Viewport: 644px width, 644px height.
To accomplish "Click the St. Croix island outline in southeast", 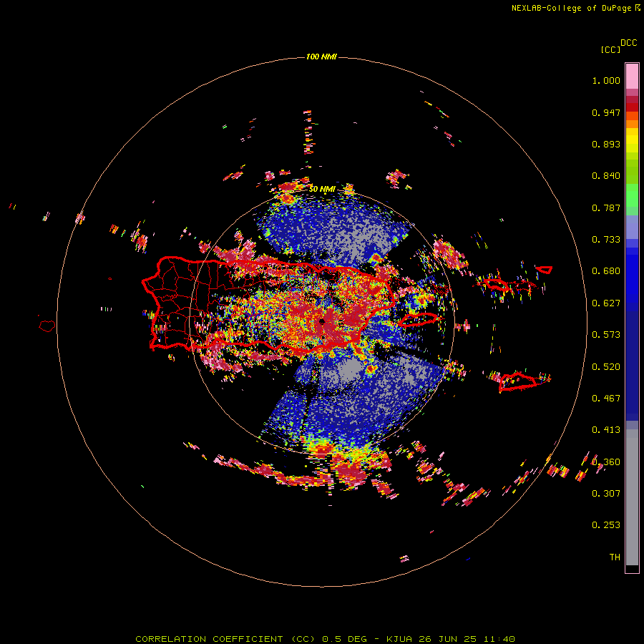I will click(x=518, y=381).
